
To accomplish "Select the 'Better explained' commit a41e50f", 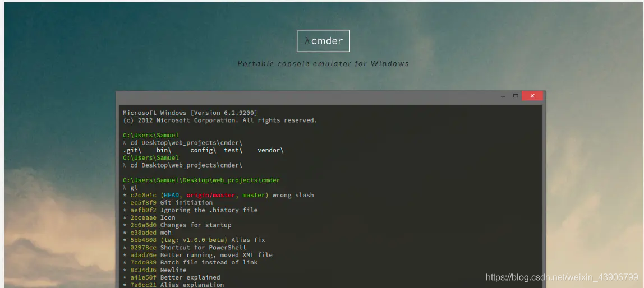I will coord(172,277).
